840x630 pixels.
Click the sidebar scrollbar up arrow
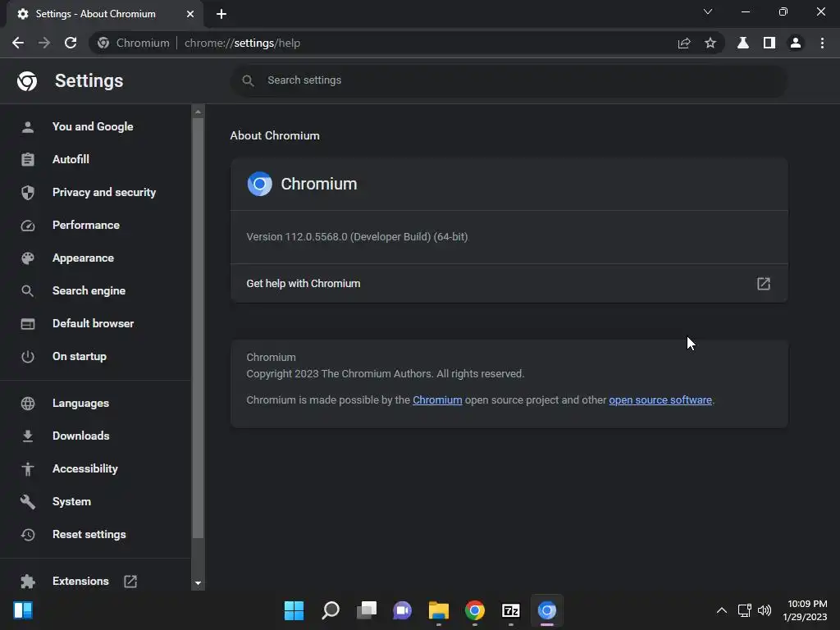point(198,112)
